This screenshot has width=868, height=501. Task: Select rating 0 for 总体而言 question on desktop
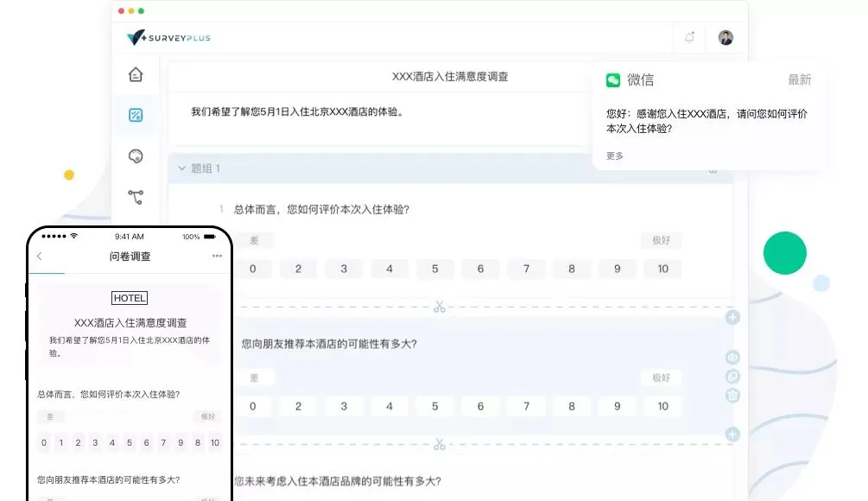[252, 269]
